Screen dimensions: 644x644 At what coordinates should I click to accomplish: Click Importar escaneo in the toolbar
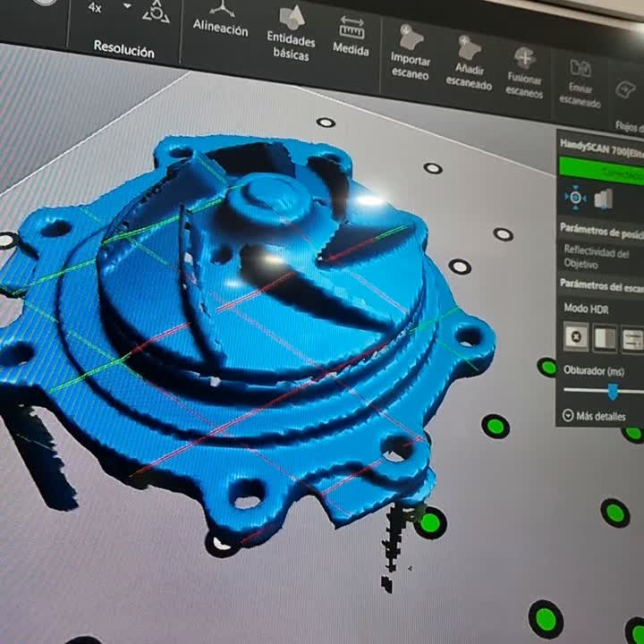coord(411,55)
